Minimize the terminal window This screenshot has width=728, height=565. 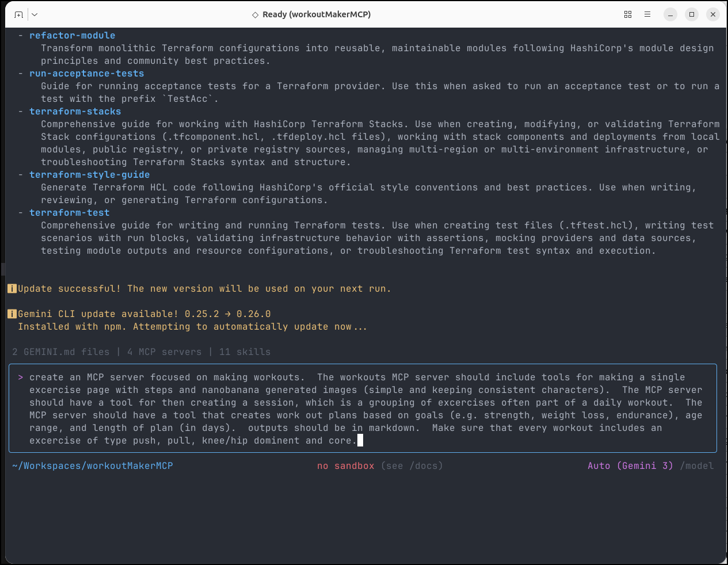pyautogui.click(x=670, y=14)
